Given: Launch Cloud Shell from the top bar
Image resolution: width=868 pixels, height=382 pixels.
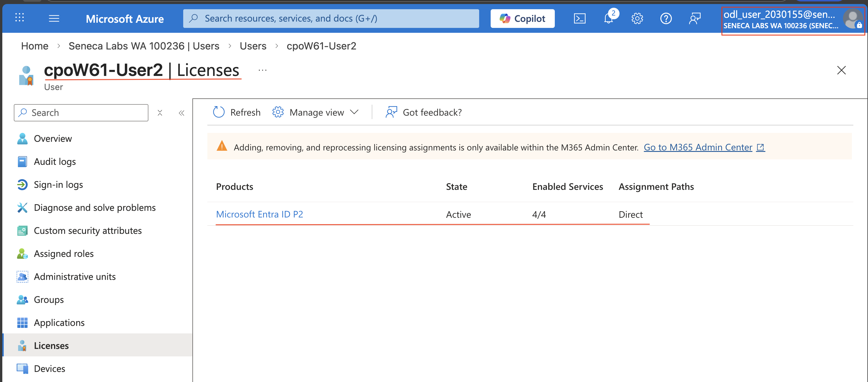Looking at the screenshot, I should point(580,18).
